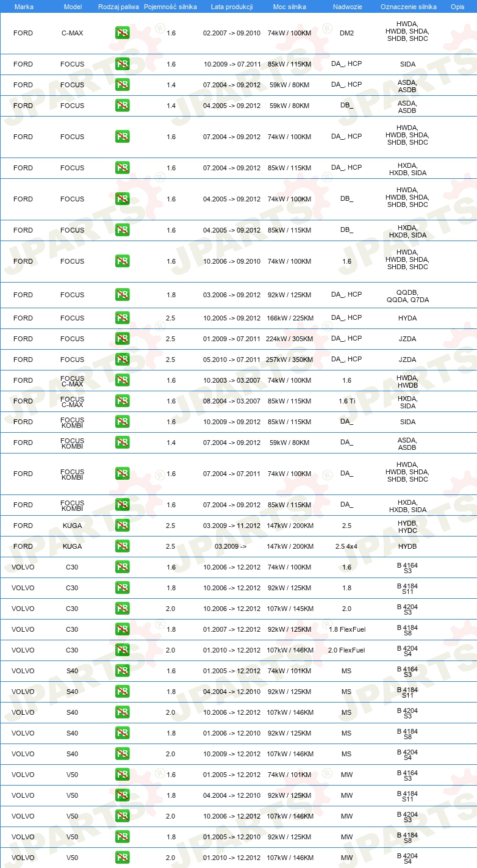Select the 166kW / 225KM power cell
Screen dimensions: 477x868
(289, 318)
